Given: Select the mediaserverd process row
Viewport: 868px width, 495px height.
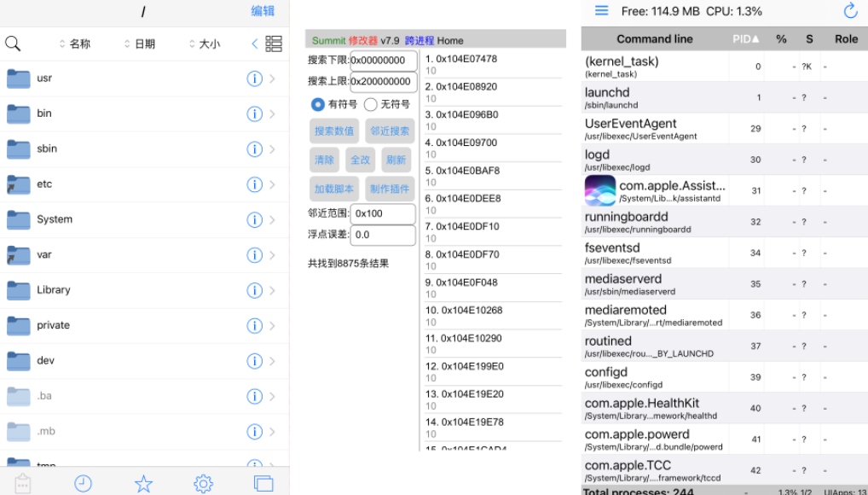Looking at the screenshot, I should (x=725, y=284).
